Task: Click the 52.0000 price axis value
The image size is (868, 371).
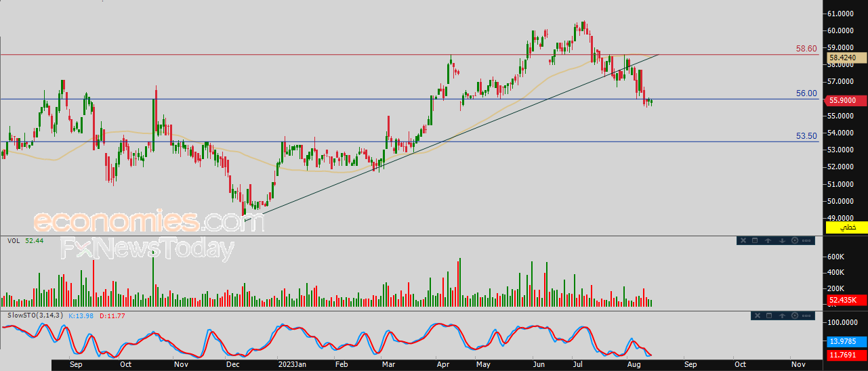Action: click(x=840, y=167)
